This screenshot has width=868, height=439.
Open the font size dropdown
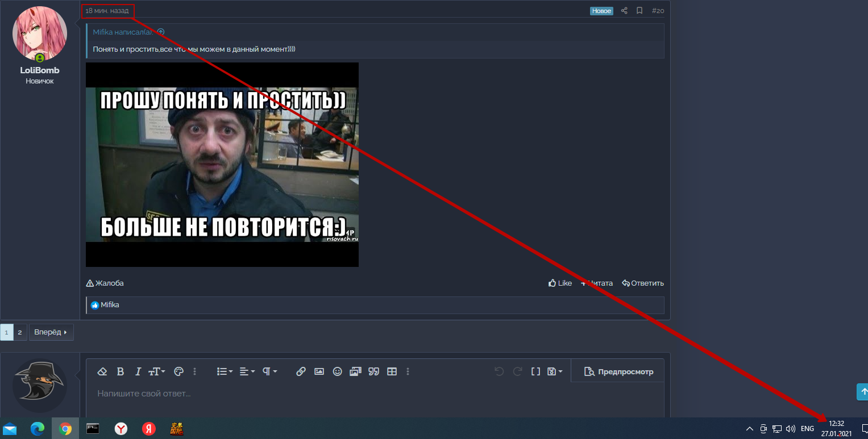[x=156, y=371]
